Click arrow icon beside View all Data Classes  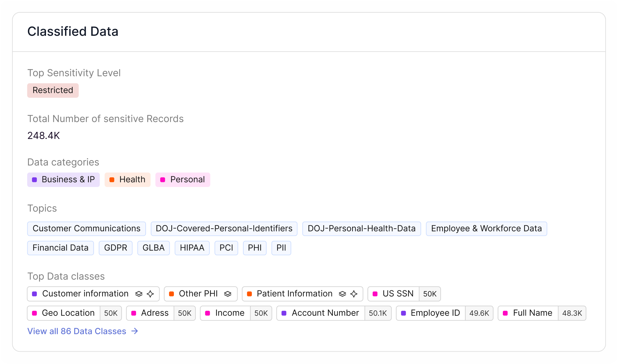click(135, 331)
